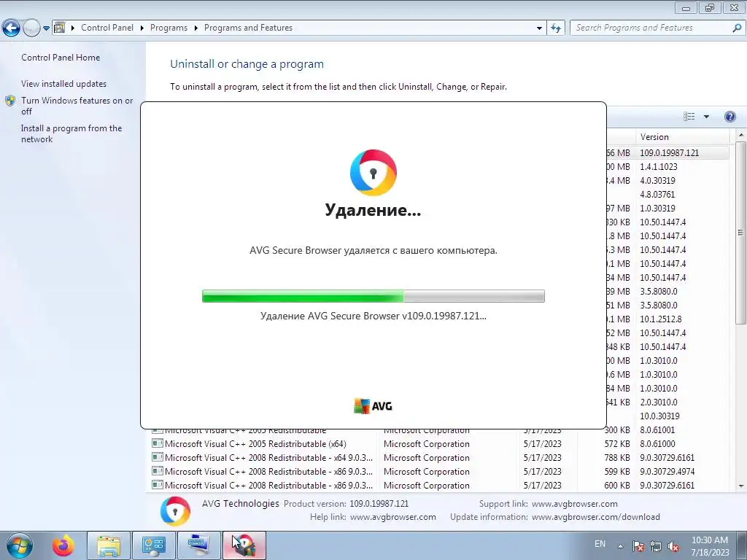747x560 pixels.
Task: Sort by the Version column header
Action: click(x=682, y=136)
